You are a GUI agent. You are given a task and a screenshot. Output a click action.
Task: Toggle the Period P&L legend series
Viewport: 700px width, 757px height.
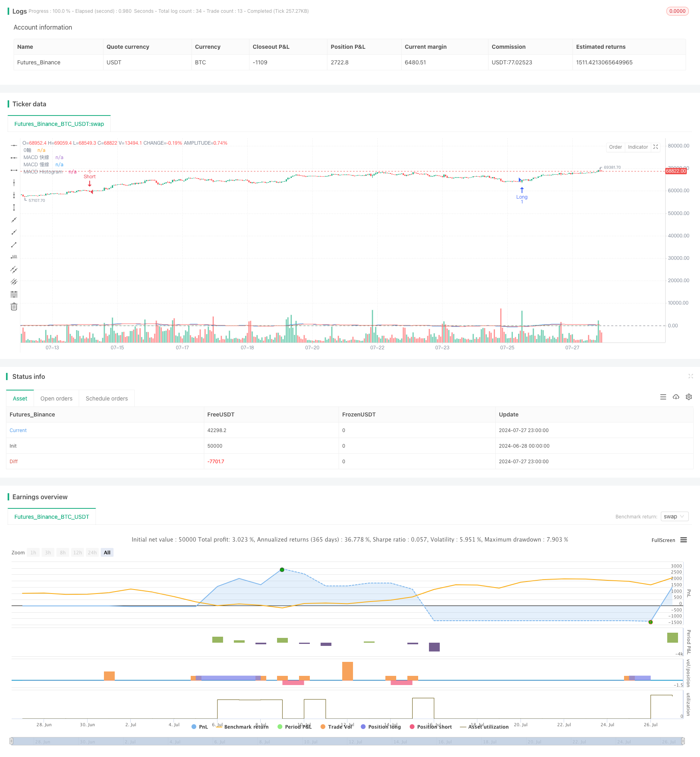[x=295, y=727]
